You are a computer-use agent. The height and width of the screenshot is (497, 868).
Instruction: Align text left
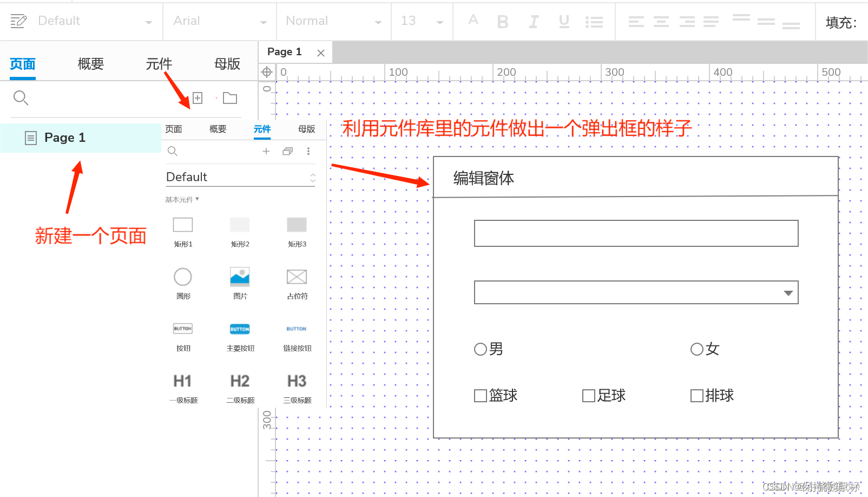[636, 22]
